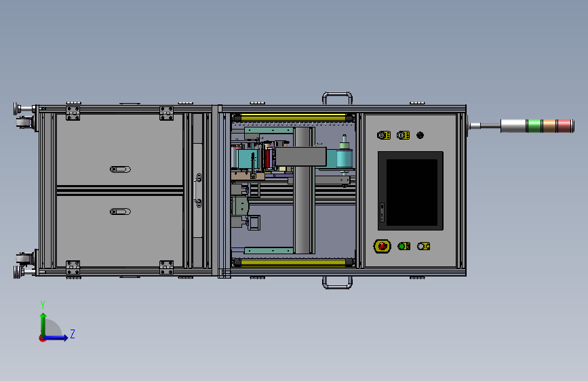Select the red emergency stop button

tap(382, 246)
